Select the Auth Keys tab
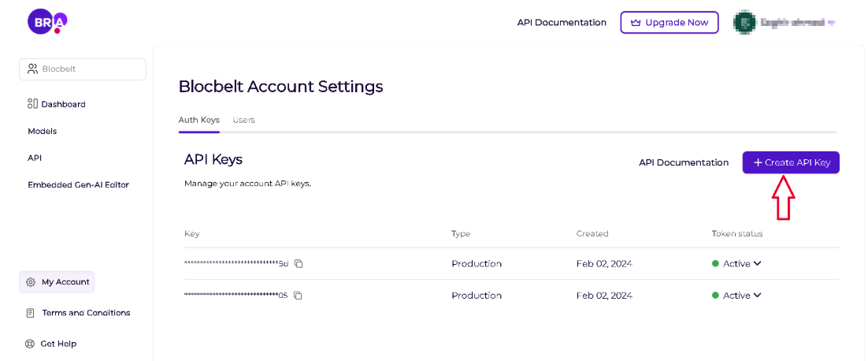Screen dimensions: 868x361 pos(198,120)
